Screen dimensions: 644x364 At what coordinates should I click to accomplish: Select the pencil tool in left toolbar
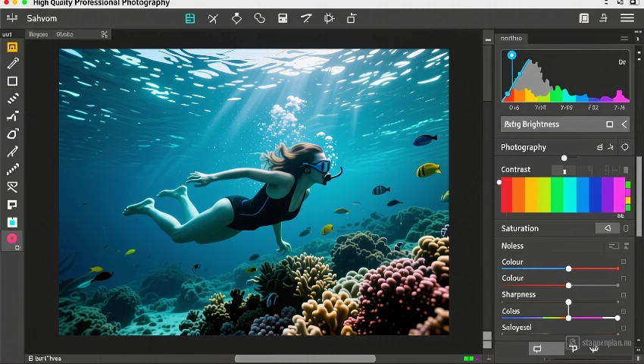pos(12,64)
